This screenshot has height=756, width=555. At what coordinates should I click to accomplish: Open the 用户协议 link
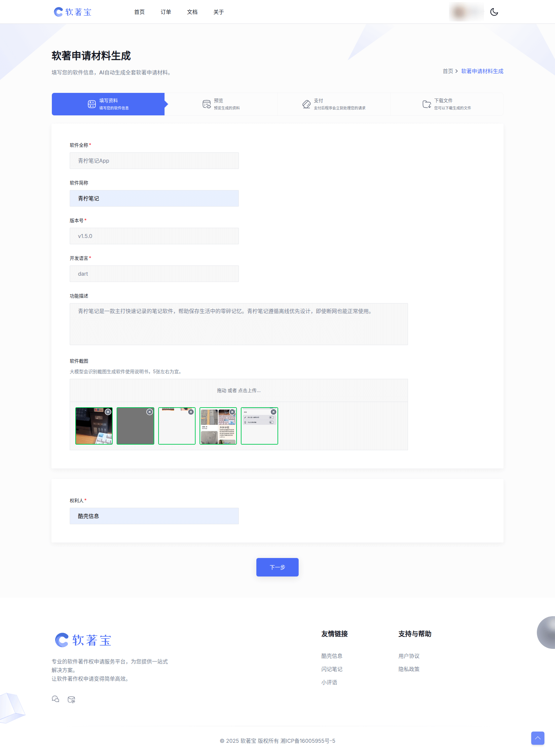(x=409, y=656)
